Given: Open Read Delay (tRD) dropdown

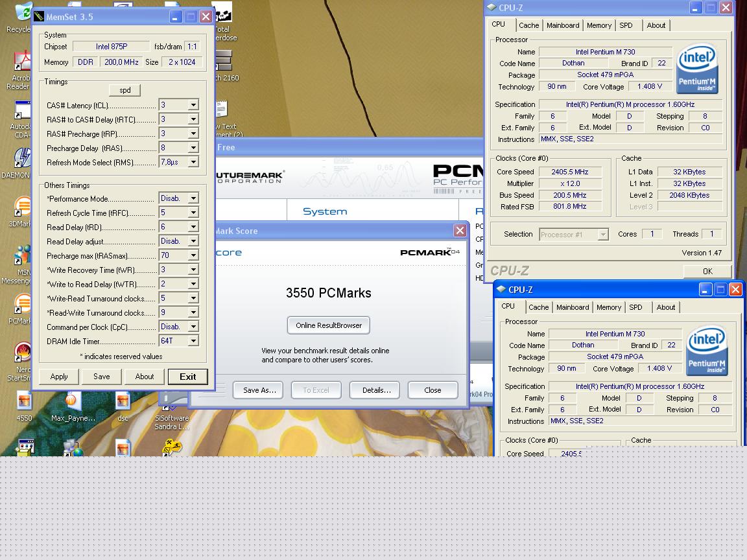Looking at the screenshot, I should click(193, 227).
